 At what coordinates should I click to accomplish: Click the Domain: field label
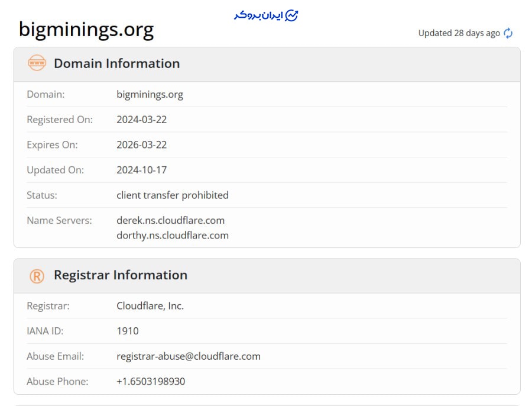[x=46, y=94]
